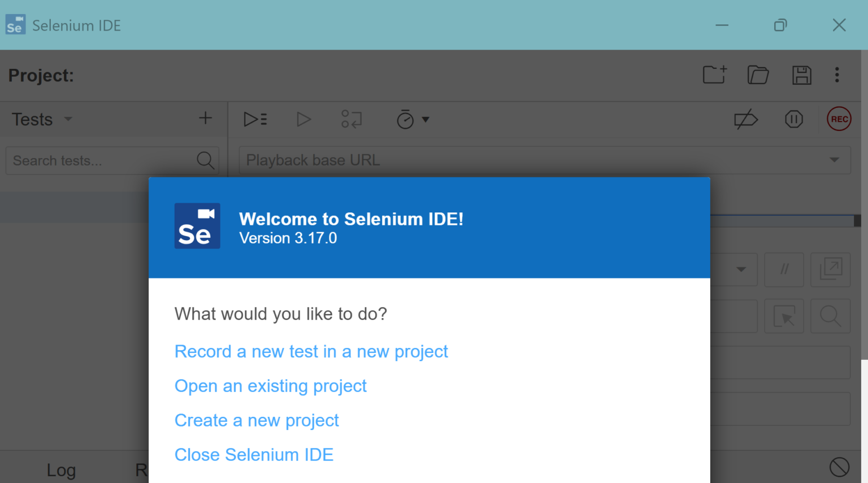
Task: Click the step over command icon
Action: pos(351,119)
